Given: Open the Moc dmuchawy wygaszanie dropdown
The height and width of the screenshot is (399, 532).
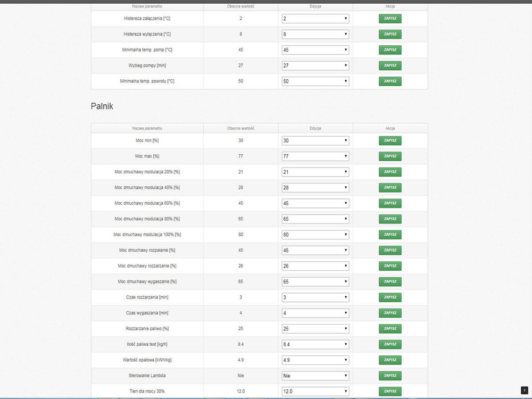Looking at the screenshot, I should tap(315, 281).
